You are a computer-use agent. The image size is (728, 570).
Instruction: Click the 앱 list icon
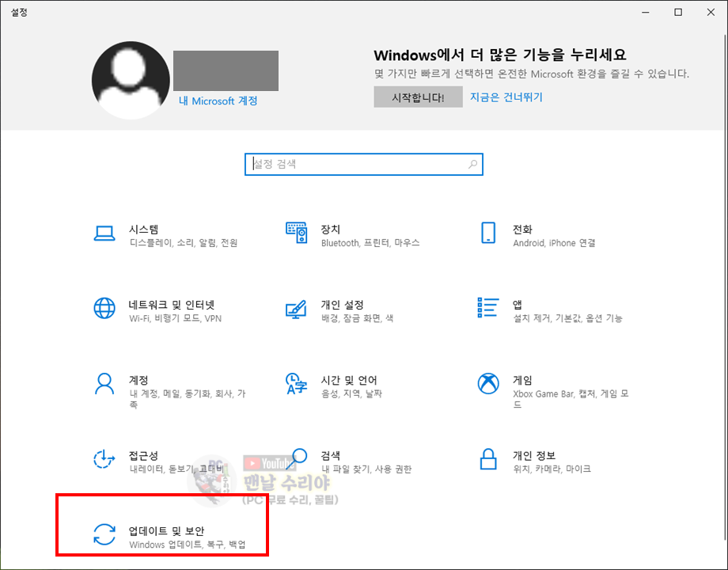488,307
